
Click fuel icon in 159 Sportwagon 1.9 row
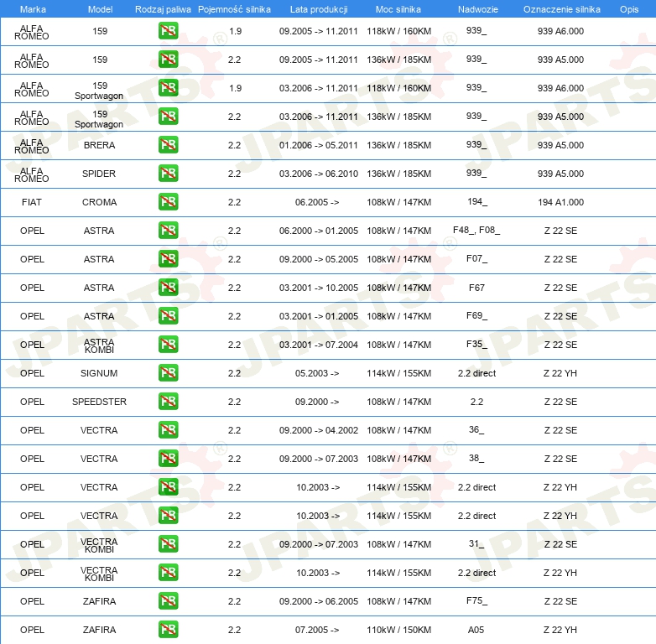168,88
